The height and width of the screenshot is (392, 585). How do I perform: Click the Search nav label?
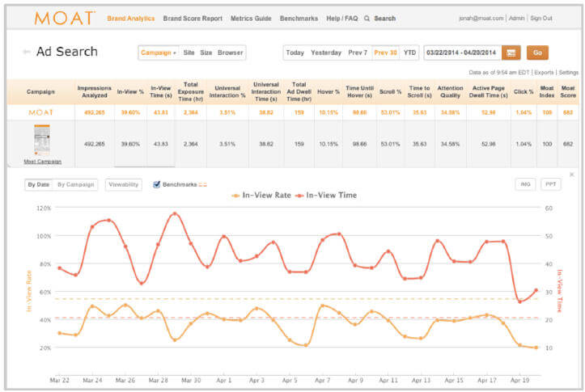[384, 19]
